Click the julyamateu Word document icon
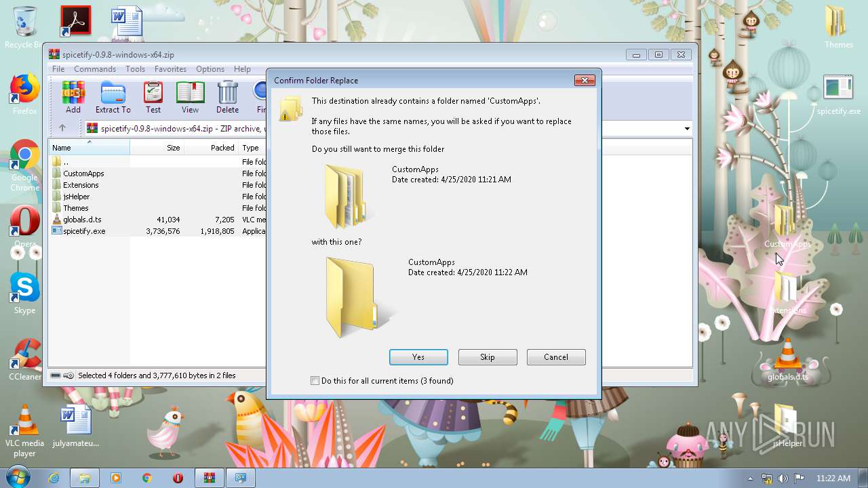 75,426
